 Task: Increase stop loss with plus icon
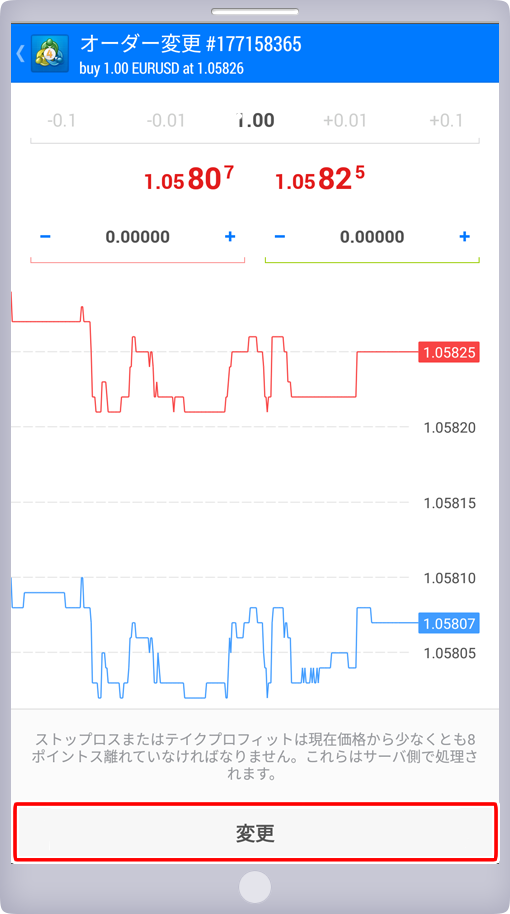(230, 237)
